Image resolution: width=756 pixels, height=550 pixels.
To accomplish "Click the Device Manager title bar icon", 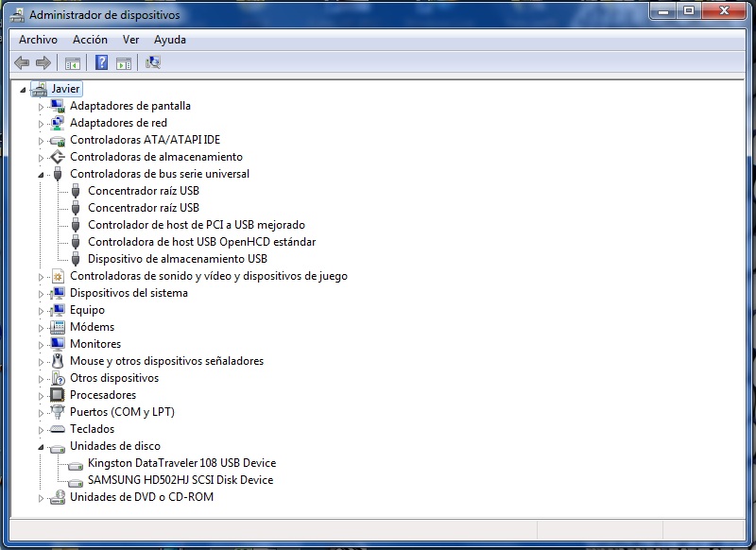I will [x=17, y=15].
